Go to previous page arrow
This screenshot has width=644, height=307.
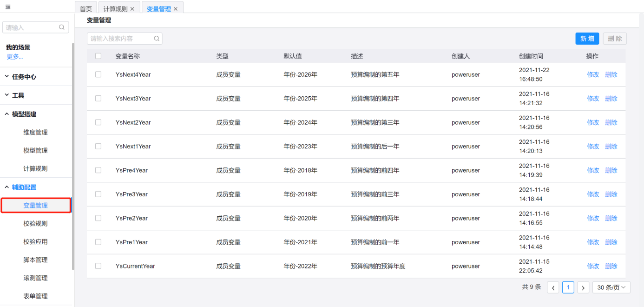(553, 287)
